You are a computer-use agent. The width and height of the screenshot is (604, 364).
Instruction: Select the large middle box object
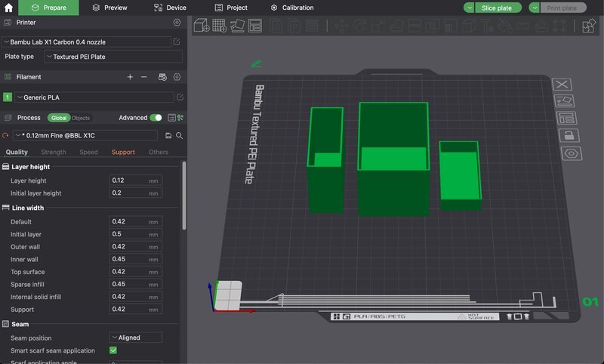coord(393,158)
